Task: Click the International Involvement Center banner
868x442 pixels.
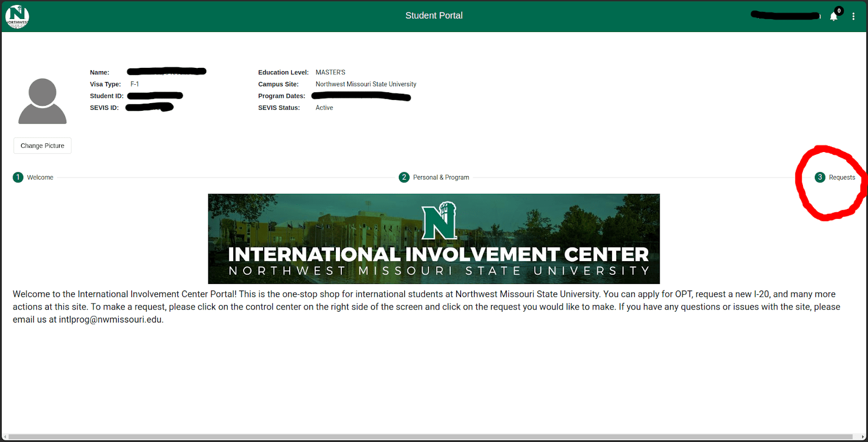Action: coord(434,239)
